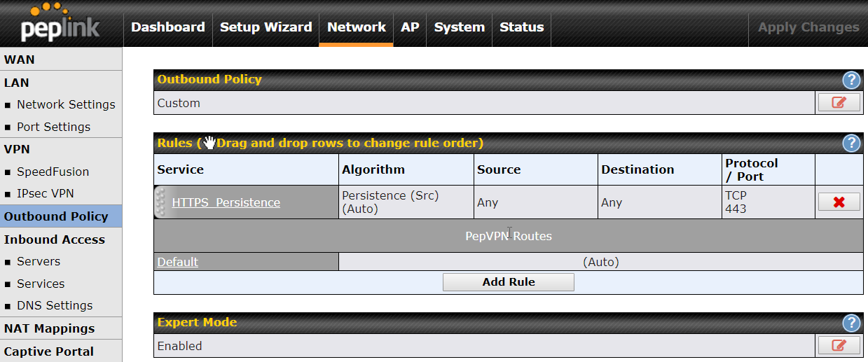Image resolution: width=868 pixels, height=362 pixels.
Task: Open Port Settings under LAN
Action: [x=54, y=127]
